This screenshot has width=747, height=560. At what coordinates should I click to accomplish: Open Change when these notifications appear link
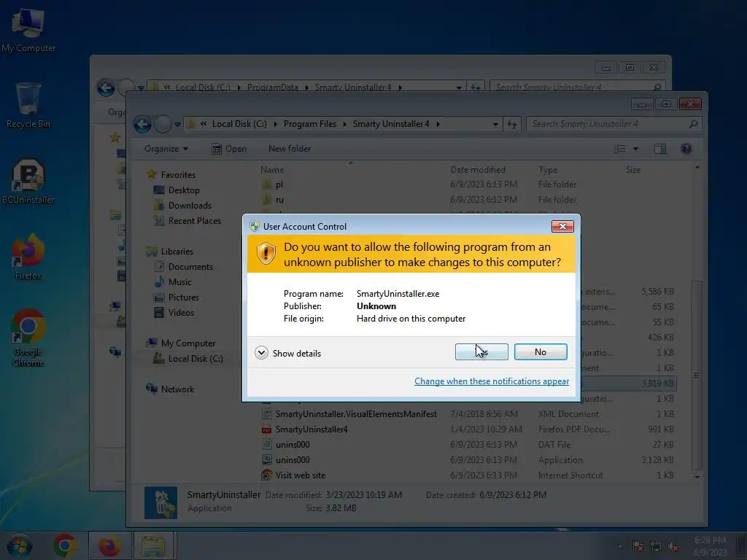click(x=491, y=381)
